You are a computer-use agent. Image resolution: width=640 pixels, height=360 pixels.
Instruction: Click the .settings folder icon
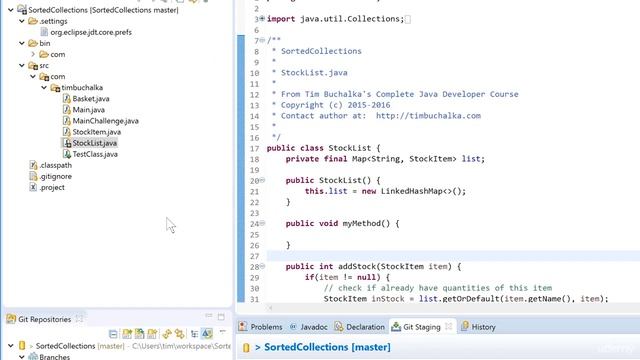coord(33,21)
